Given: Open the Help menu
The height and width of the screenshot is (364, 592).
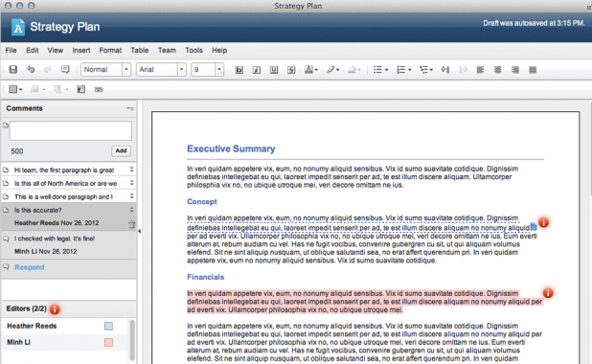Looking at the screenshot, I should pos(219,50).
